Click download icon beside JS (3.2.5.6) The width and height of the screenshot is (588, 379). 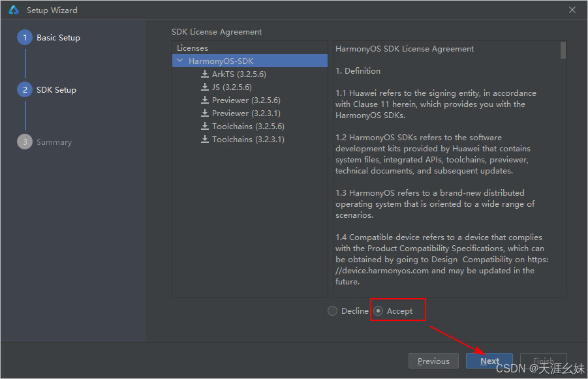coord(205,87)
